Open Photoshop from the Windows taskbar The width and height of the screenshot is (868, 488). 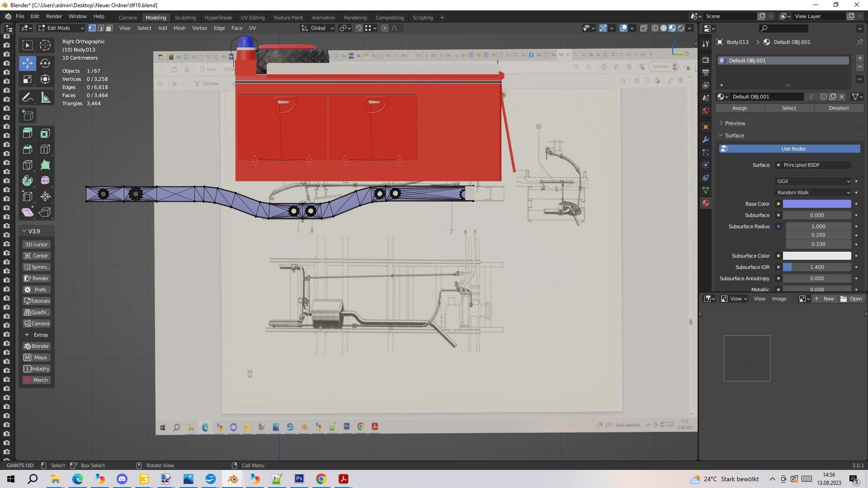click(299, 479)
